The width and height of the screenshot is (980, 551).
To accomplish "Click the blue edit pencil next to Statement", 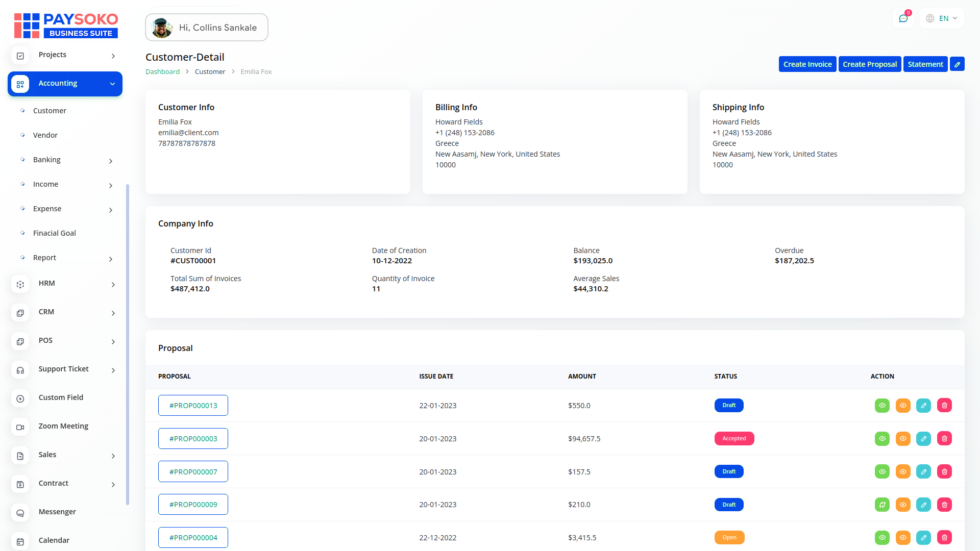I will click(957, 64).
